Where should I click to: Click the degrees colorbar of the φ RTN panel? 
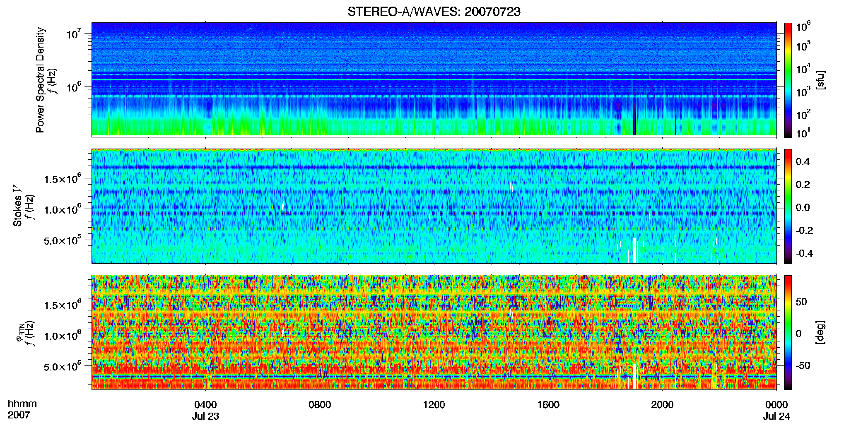[x=788, y=332]
